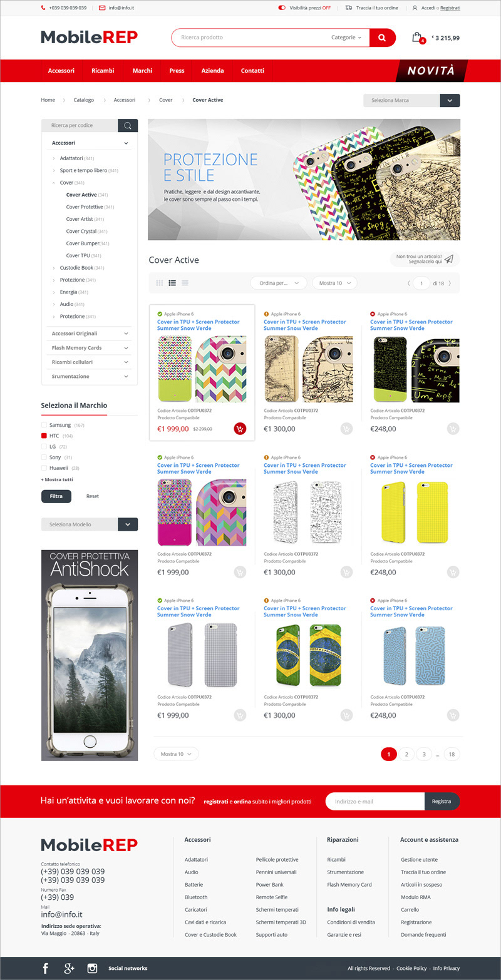The image size is (501, 980).
Task: Check the Samsung brand checkbox
Action: coord(44,425)
